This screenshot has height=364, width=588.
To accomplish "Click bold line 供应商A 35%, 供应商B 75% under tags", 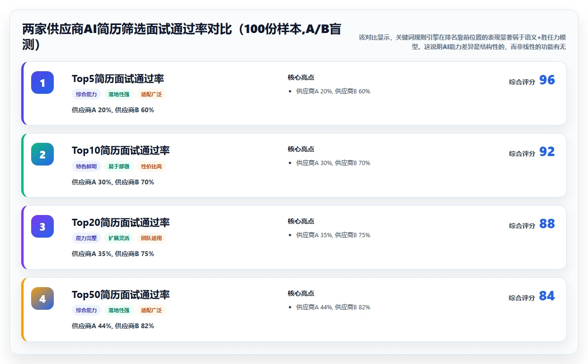I will pyautogui.click(x=113, y=254).
